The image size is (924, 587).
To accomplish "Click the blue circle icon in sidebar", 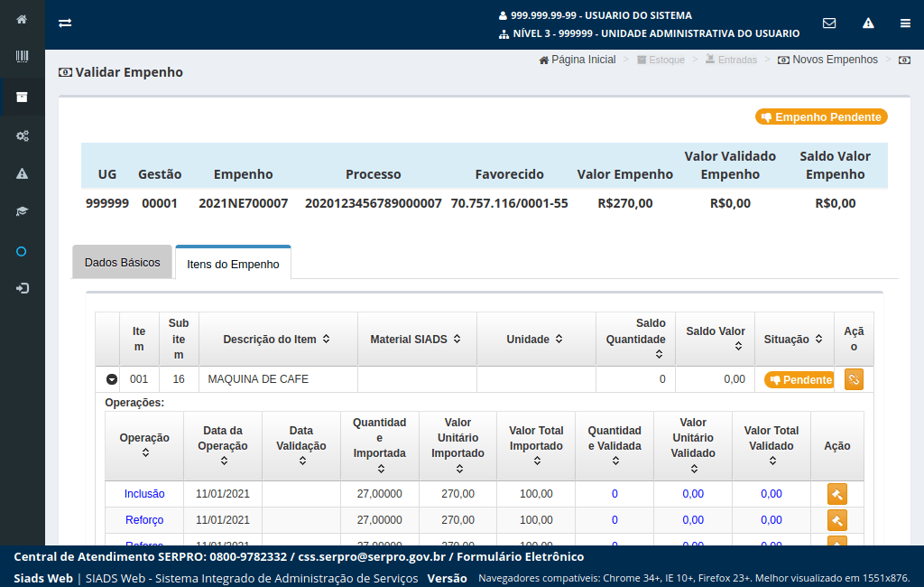I will point(22,252).
